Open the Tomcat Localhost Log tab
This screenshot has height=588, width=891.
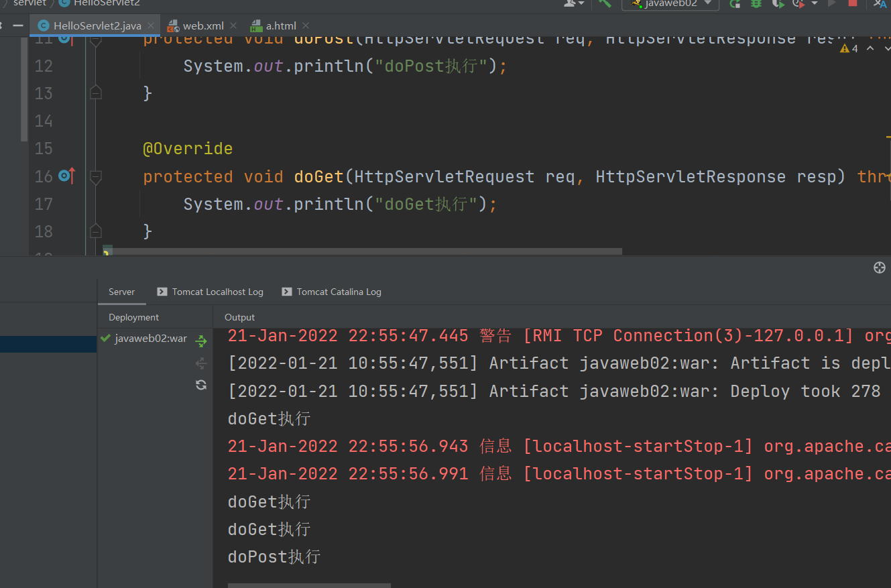210,292
